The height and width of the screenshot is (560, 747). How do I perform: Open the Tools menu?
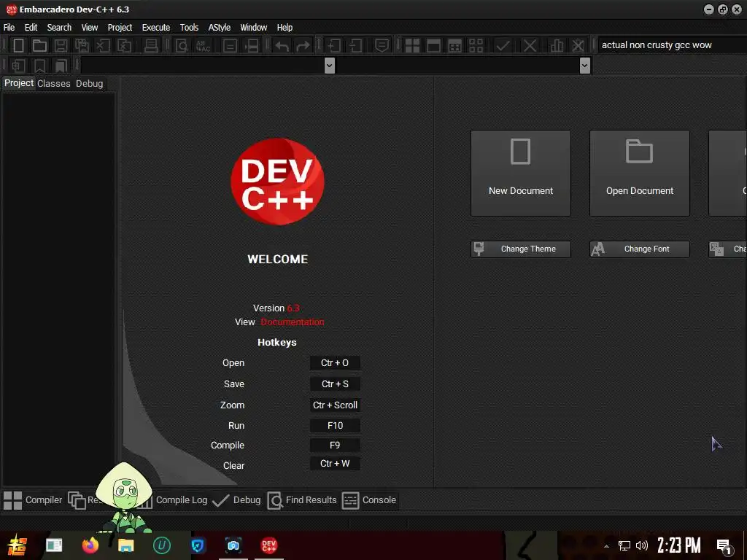coord(189,28)
